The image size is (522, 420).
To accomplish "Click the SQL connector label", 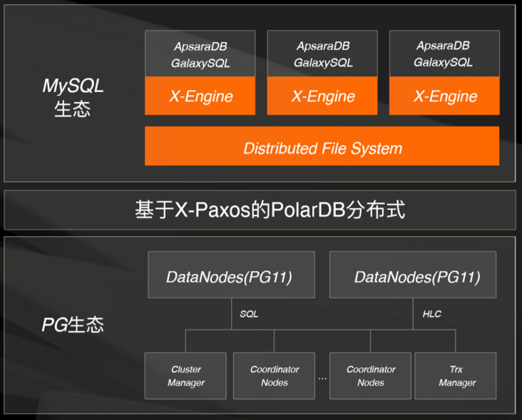I will [249, 314].
